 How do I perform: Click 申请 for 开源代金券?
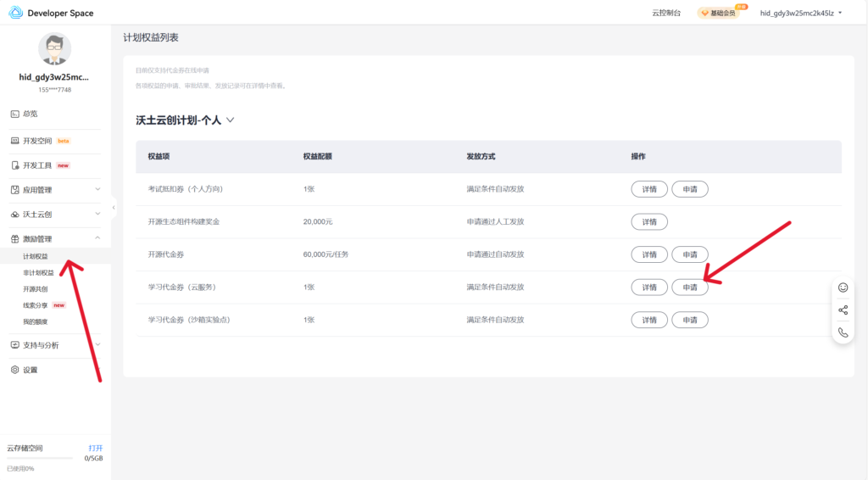[690, 254]
